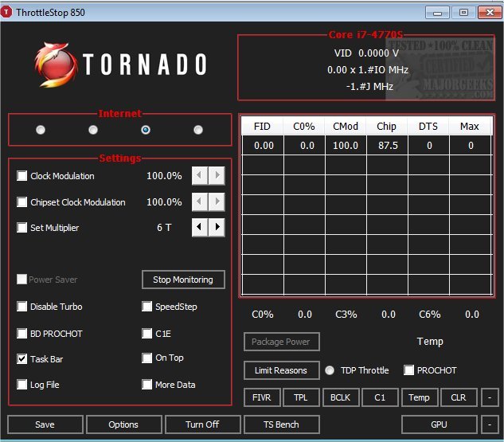Image resolution: width=504 pixels, height=442 pixels.
Task: Enable the Clock Modulation checkbox
Action: [x=21, y=176]
